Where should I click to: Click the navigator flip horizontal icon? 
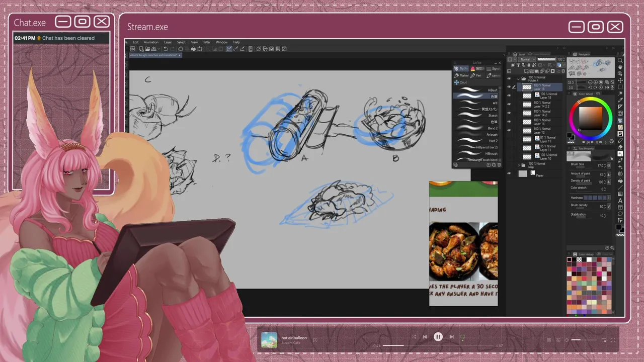(x=607, y=87)
